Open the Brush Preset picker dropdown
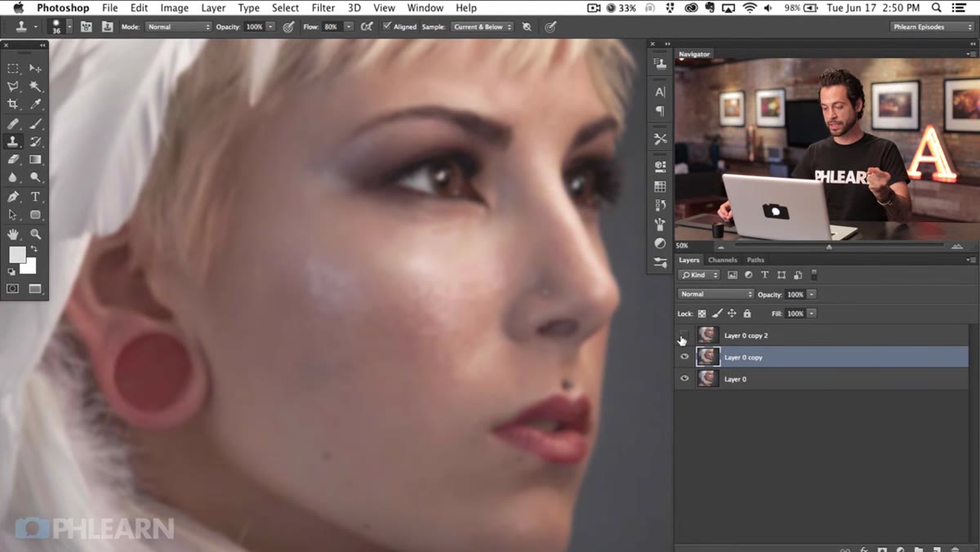 click(69, 27)
